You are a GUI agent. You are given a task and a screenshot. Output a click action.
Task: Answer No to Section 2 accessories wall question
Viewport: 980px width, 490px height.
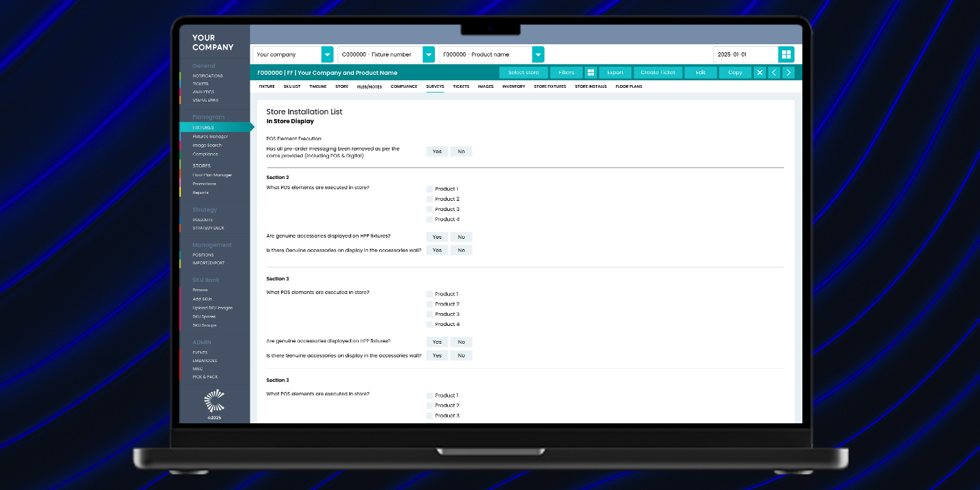[x=461, y=250]
